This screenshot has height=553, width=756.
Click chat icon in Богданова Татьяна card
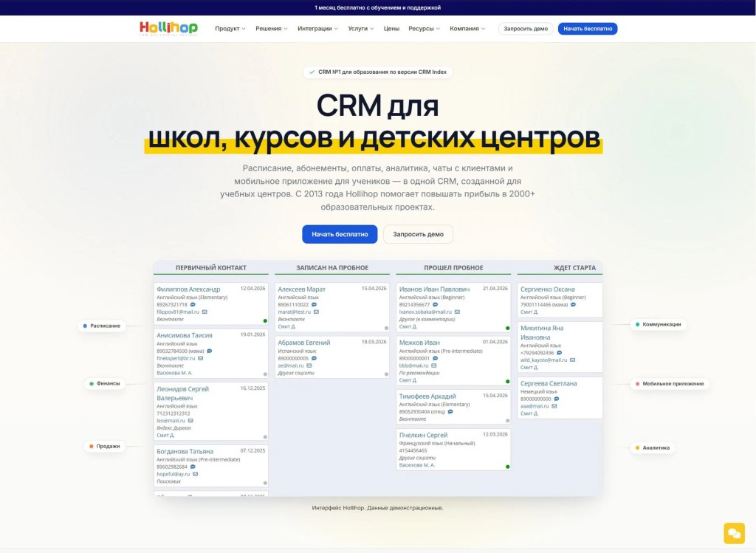193,467
